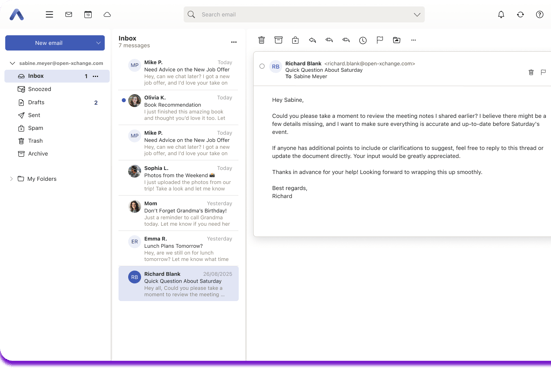
Task: Open the Inbox folder actions menu
Action: pos(96,76)
